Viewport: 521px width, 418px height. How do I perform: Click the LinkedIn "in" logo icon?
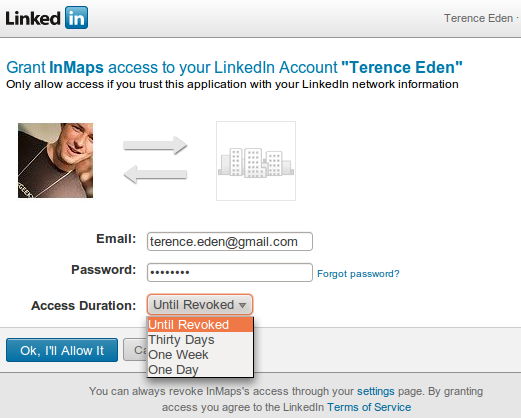[x=77, y=18]
